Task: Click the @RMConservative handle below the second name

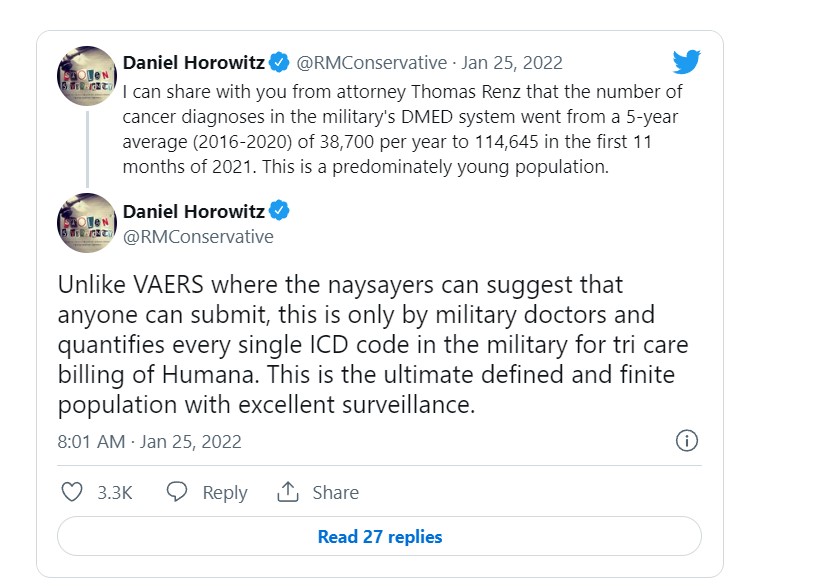Action: tap(198, 237)
